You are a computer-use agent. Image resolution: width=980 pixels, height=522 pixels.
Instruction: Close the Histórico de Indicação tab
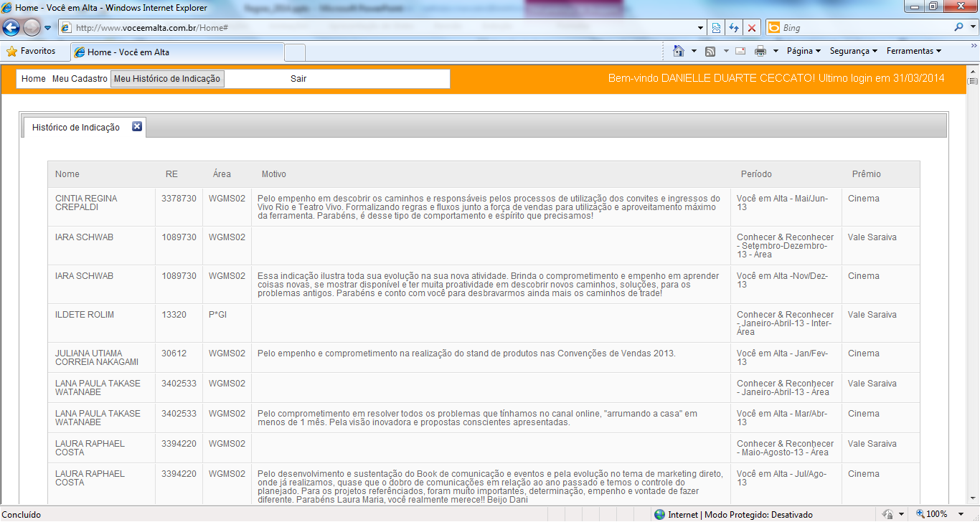tap(137, 127)
